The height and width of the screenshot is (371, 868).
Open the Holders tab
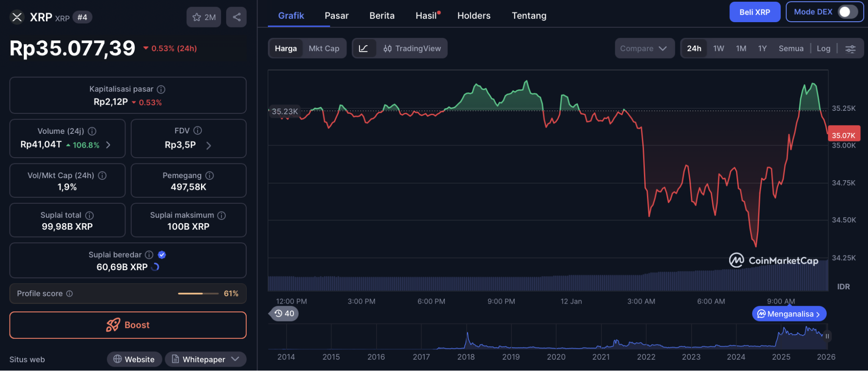[474, 16]
